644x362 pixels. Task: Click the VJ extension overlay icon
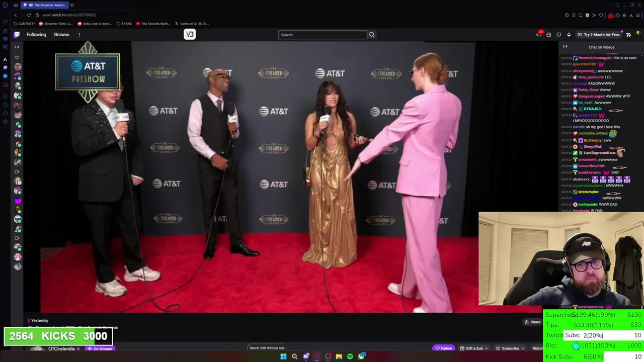[190, 34]
